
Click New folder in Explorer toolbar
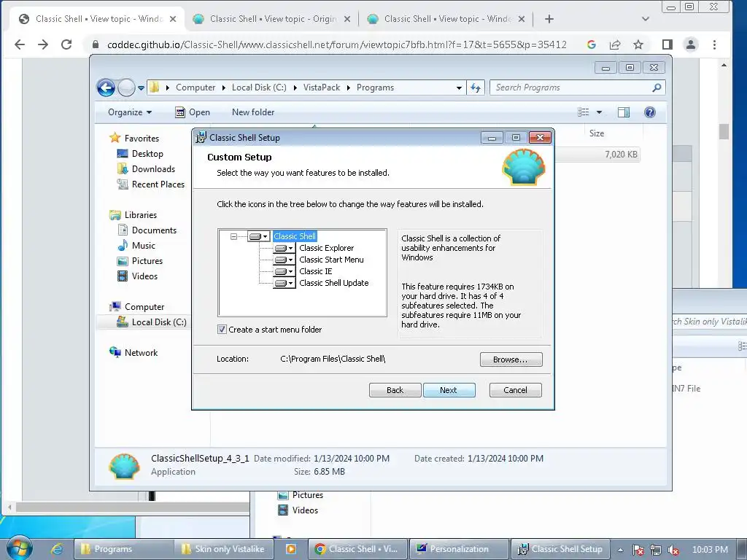[x=253, y=112]
